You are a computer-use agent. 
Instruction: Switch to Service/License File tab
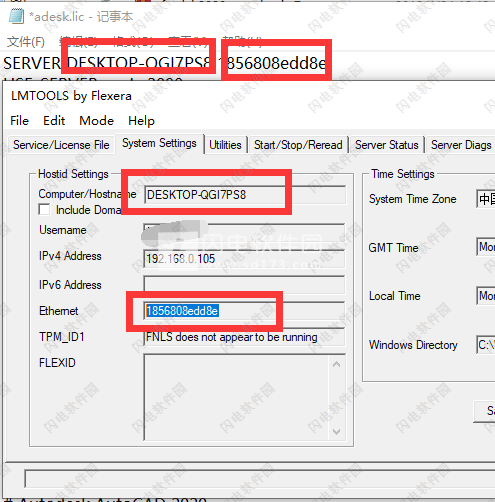pyautogui.click(x=61, y=145)
